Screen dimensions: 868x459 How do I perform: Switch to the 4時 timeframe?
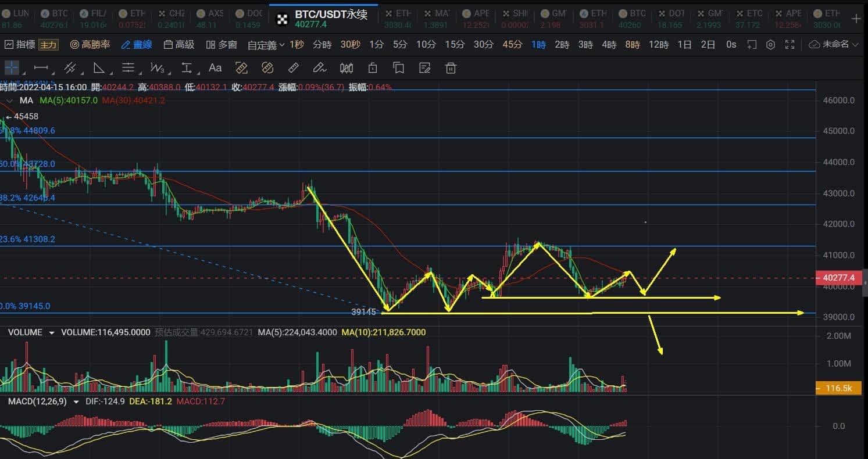pyautogui.click(x=609, y=45)
